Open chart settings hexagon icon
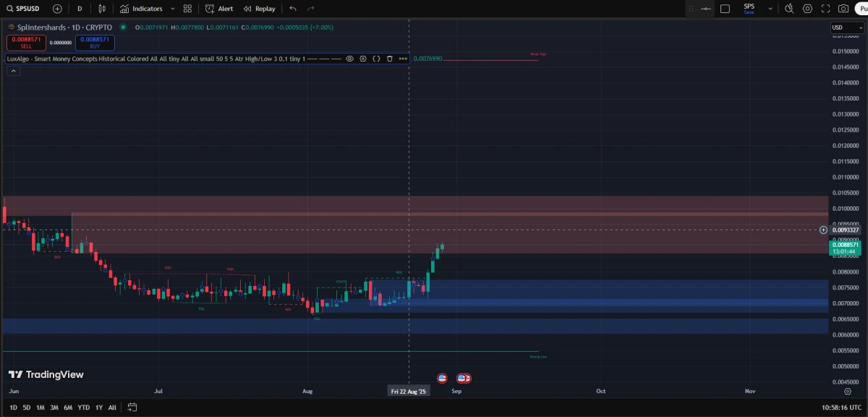868x417 pixels. pos(807,9)
